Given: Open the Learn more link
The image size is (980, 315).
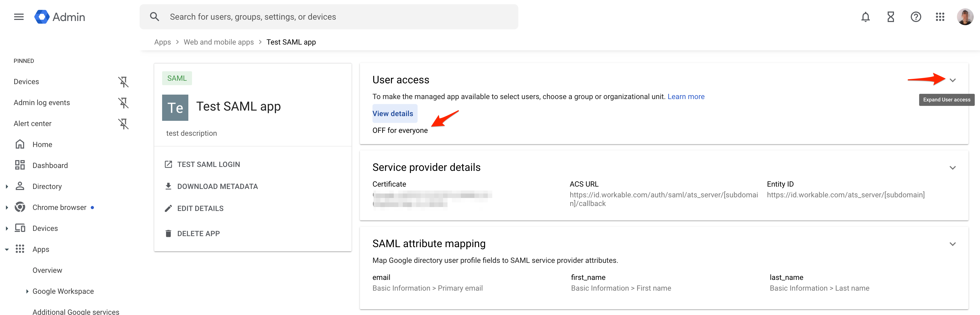Looking at the screenshot, I should 685,96.
